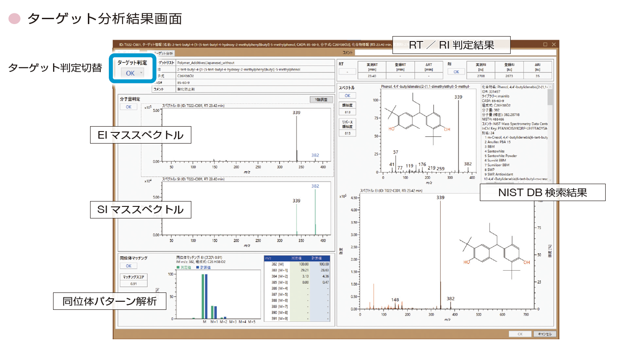Click the Y軸調整 button
Image resolution: width=644 pixels, height=362 pixels.
coord(321,99)
